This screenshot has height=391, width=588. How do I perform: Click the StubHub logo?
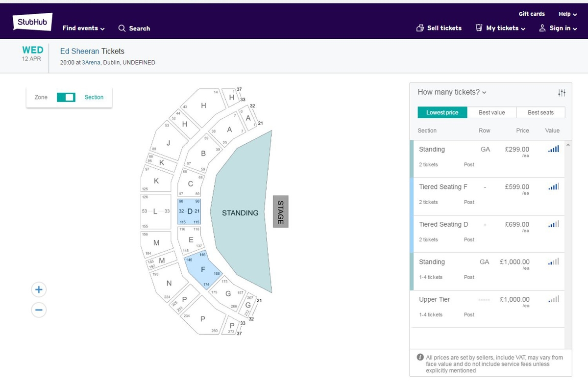(x=31, y=21)
